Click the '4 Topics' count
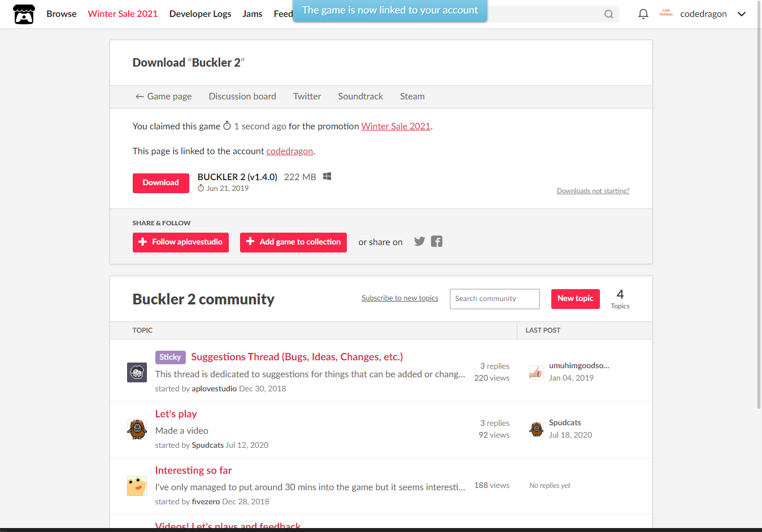The height and width of the screenshot is (532, 762). coord(620,299)
